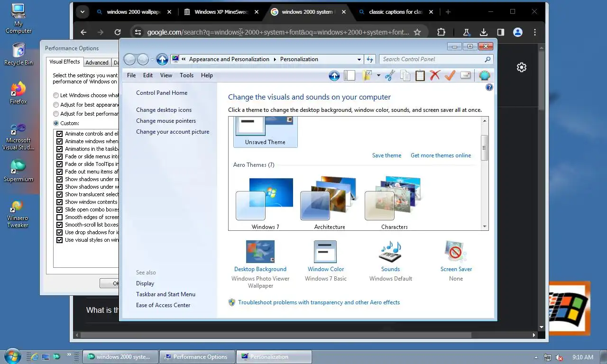Launch Internet Explorer from the Quick Launch
Screen dimensions: 607x364
[35, 356]
